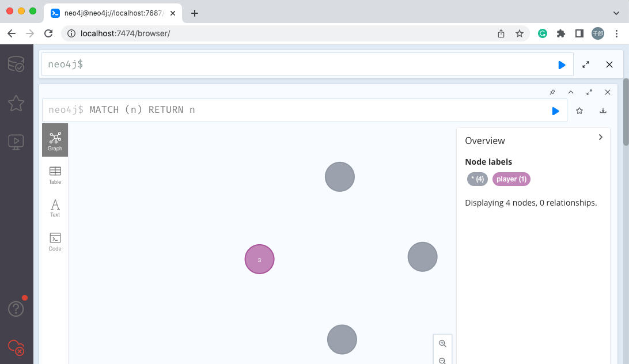Select the player (1) label badge
Screen dimensions: 629x364
pos(511,179)
